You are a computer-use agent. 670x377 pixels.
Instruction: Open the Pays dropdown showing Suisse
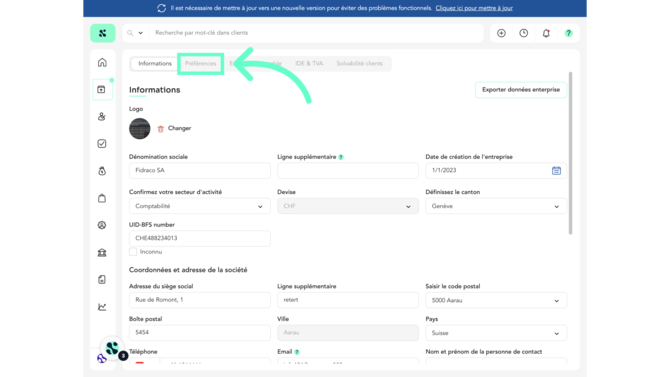496,333
